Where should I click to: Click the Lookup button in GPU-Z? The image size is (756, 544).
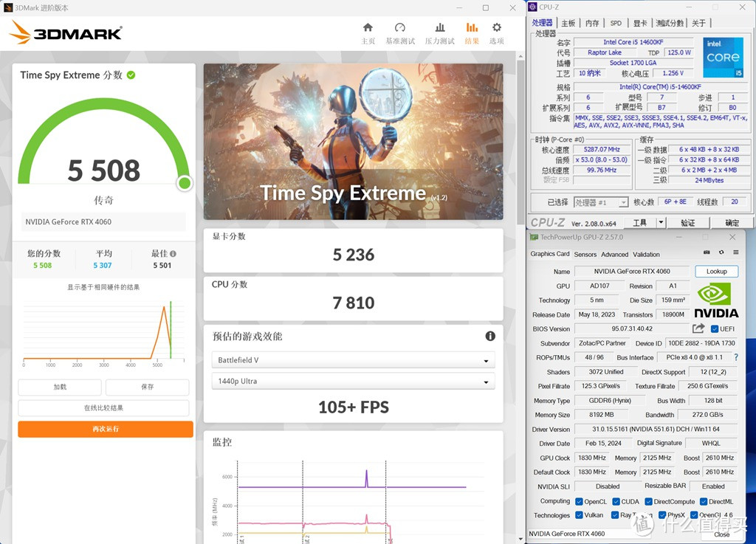(x=716, y=272)
